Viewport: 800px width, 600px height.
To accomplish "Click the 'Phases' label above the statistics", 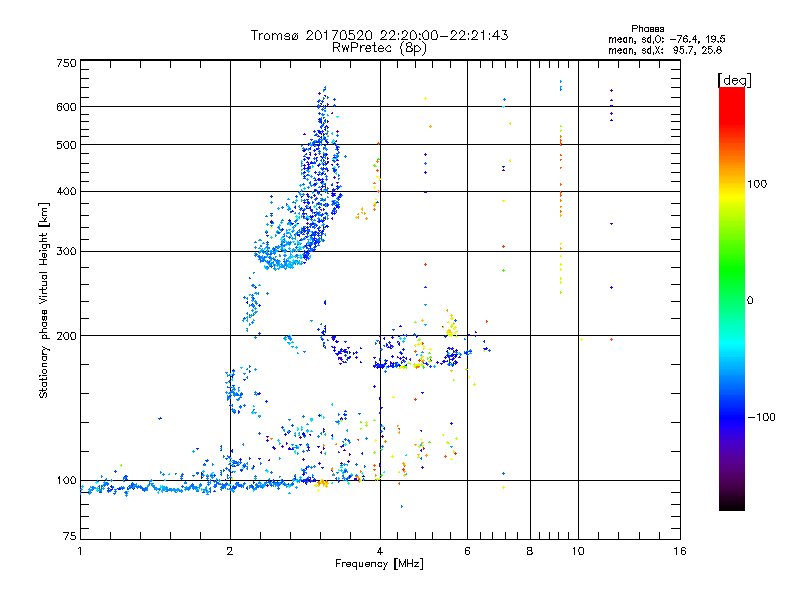I will (647, 29).
